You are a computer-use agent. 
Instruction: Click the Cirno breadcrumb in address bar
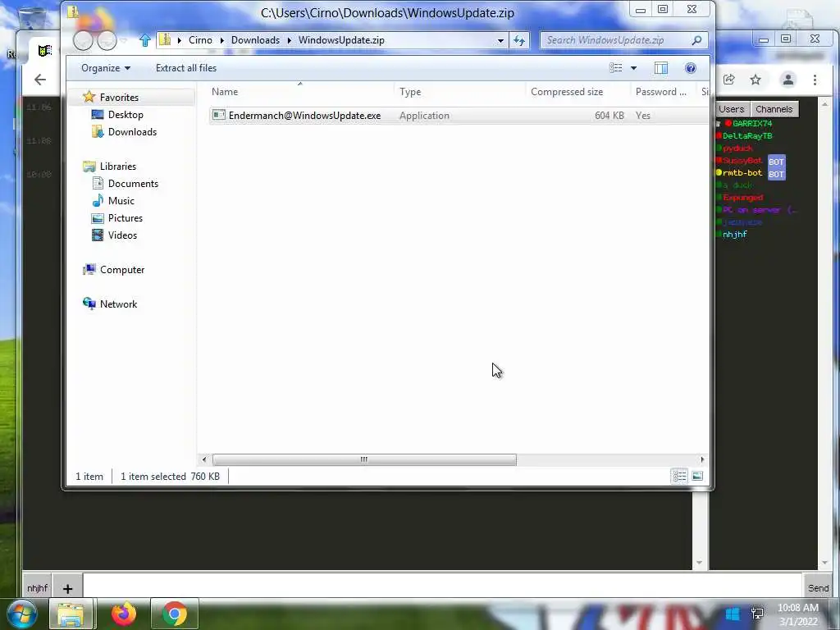[x=200, y=40]
